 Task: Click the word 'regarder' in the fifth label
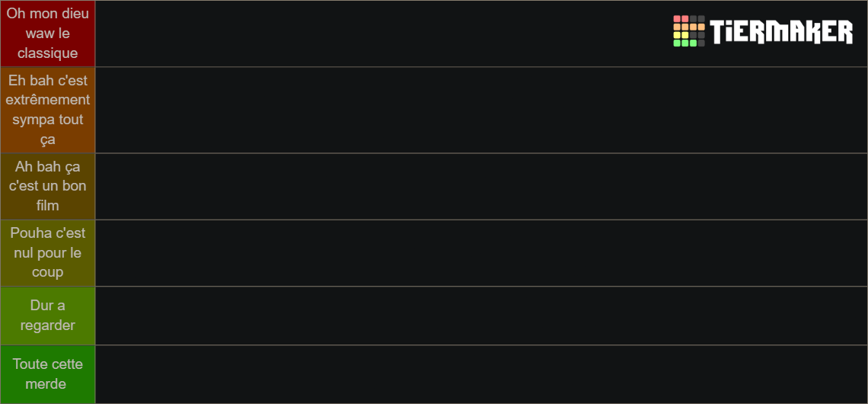(48, 325)
